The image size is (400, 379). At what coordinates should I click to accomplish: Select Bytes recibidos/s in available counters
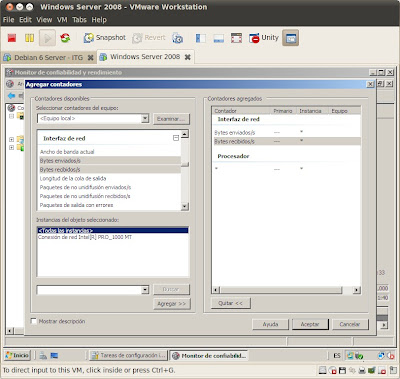(x=110, y=170)
